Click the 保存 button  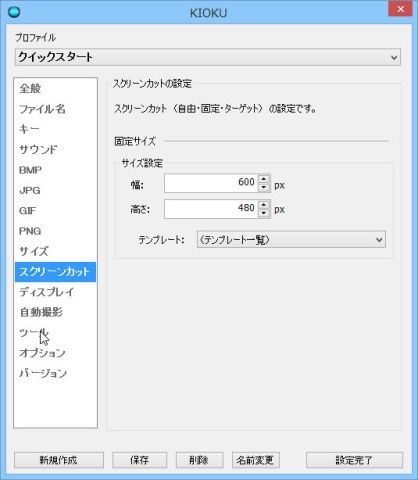tap(139, 460)
